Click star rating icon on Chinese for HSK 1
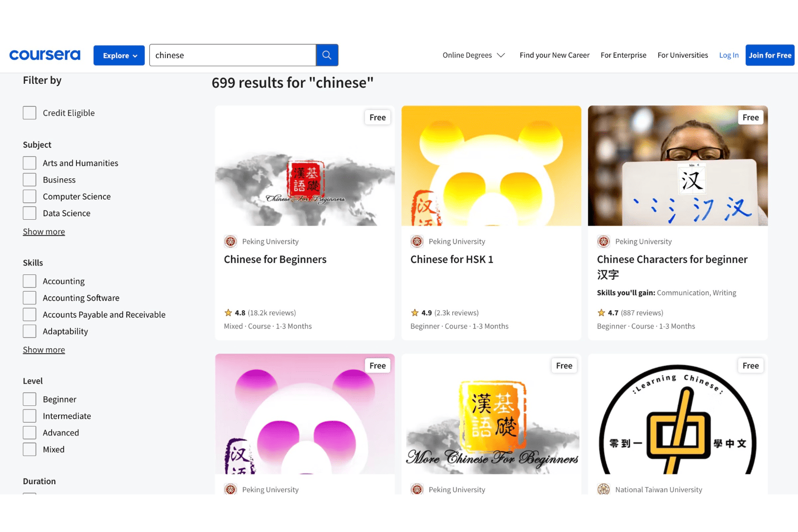The width and height of the screenshot is (798, 532). coord(415,313)
